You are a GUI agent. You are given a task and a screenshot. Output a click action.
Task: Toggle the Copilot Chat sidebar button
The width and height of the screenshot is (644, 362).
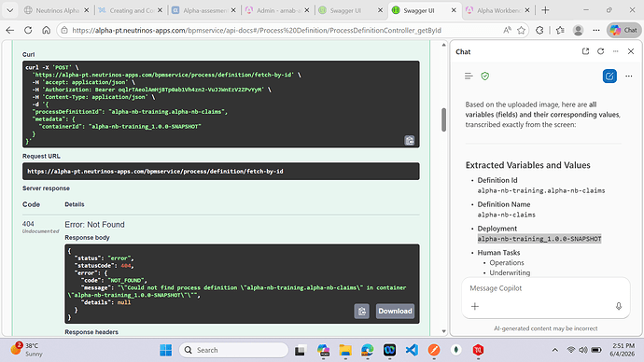pos(623,30)
